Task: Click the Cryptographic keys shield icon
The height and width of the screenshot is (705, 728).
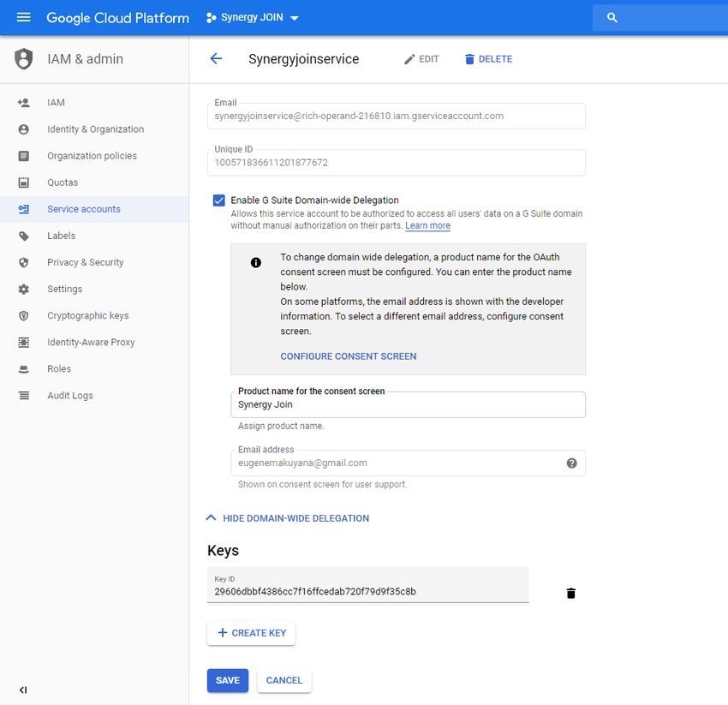Action: 24,316
